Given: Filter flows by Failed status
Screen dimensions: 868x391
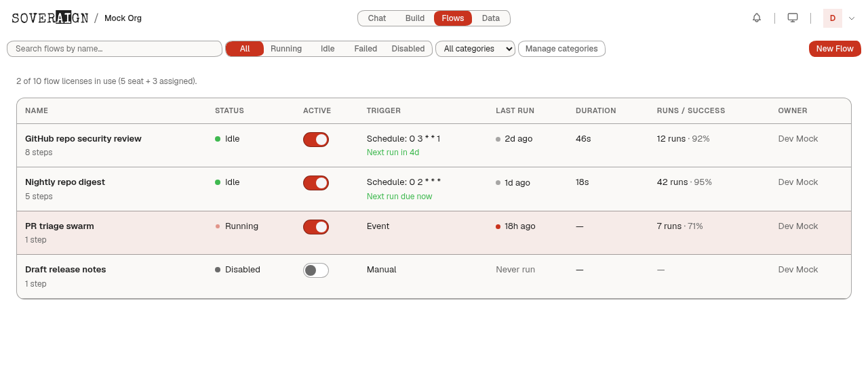Looking at the screenshot, I should point(366,49).
